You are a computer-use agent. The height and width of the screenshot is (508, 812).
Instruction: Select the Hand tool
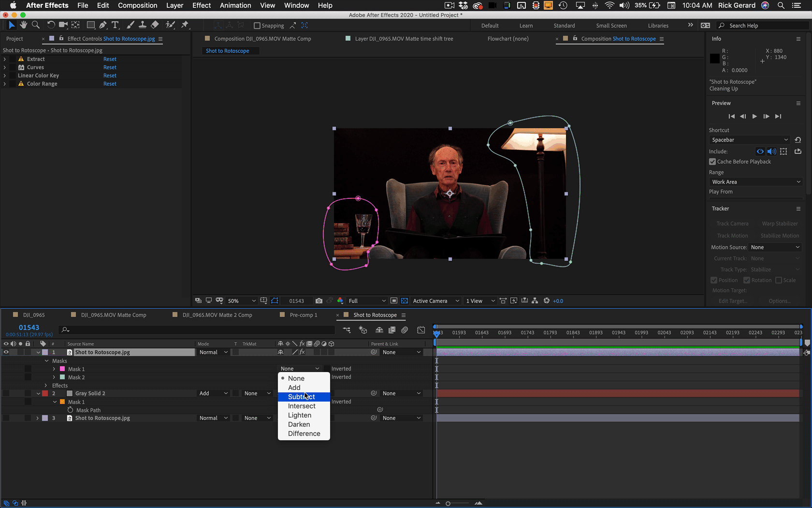23,25
